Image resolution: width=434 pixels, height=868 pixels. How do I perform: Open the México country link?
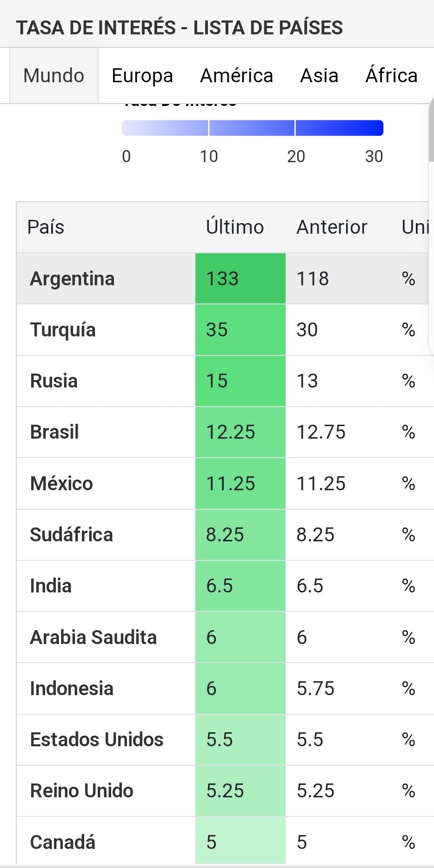(x=61, y=484)
